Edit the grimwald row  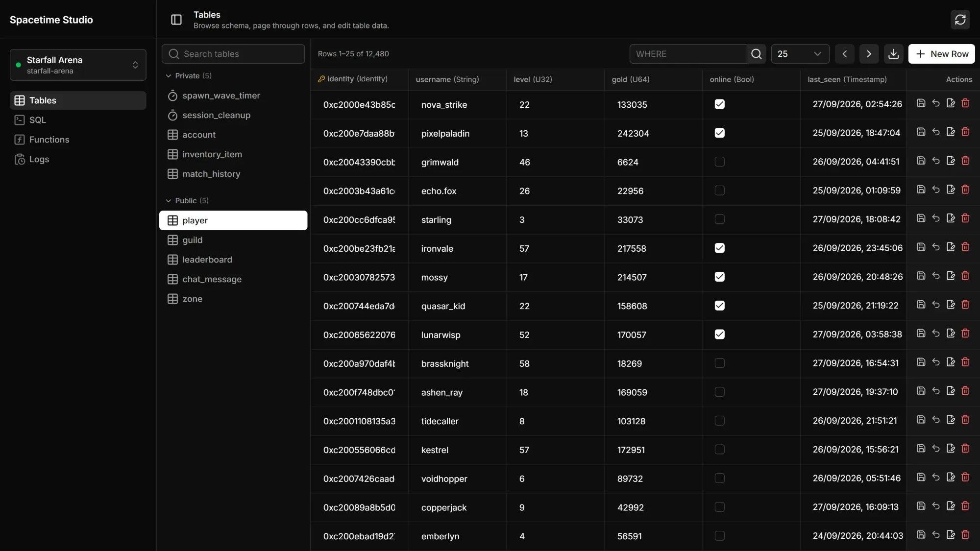[951, 161]
